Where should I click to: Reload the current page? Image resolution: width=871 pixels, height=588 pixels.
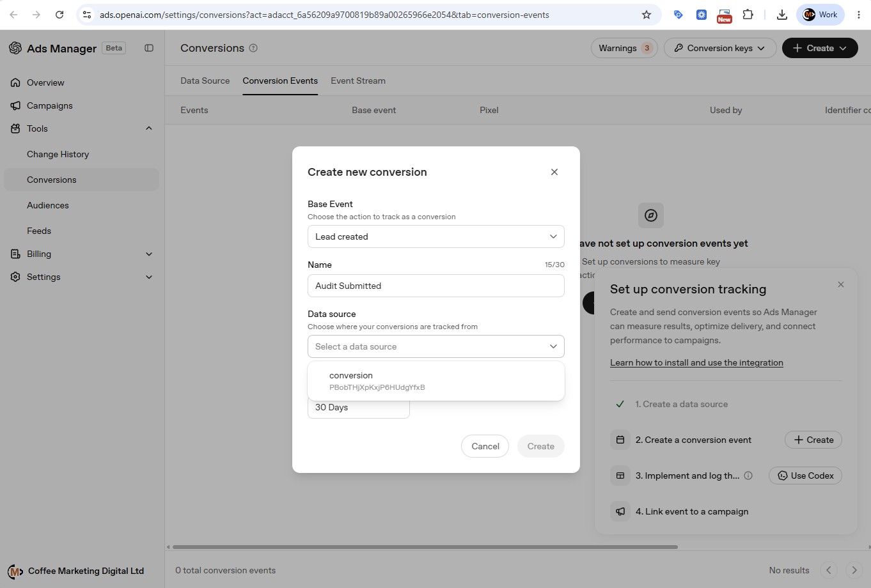59,15
